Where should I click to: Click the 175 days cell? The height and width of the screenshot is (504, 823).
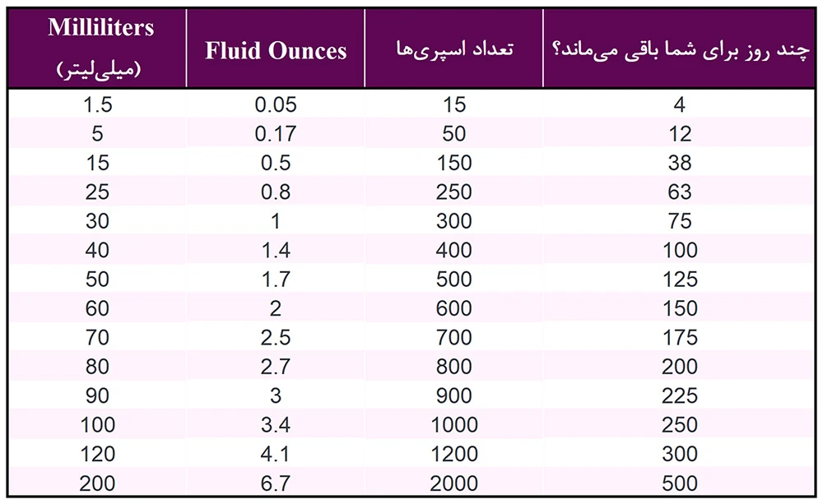(x=679, y=337)
